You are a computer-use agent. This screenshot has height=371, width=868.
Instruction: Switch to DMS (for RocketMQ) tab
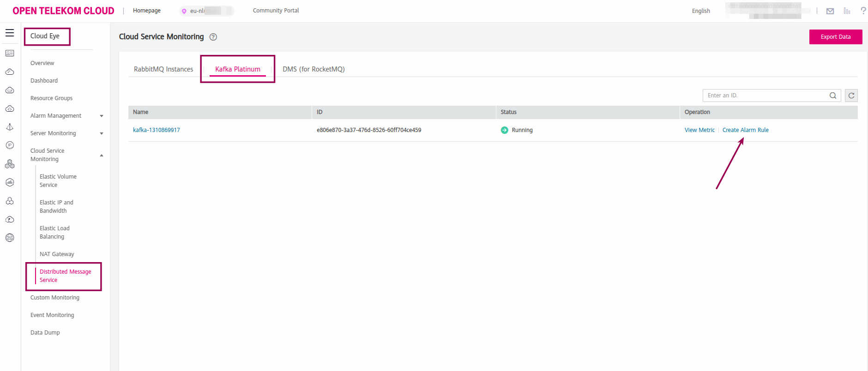pyautogui.click(x=313, y=69)
